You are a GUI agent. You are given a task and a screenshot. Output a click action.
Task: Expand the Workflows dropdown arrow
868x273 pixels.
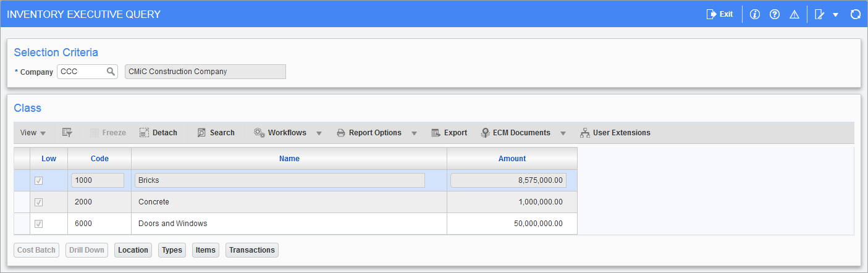pyautogui.click(x=319, y=133)
